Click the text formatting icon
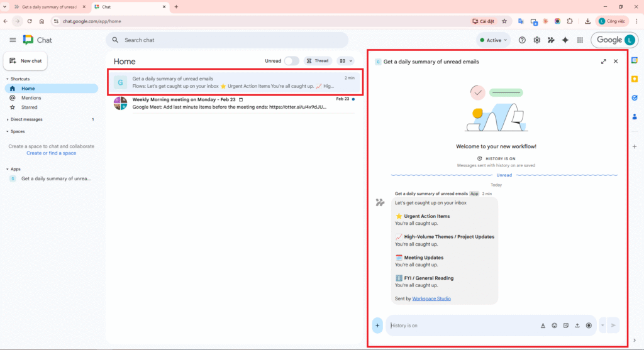The width and height of the screenshot is (644, 350). click(543, 325)
